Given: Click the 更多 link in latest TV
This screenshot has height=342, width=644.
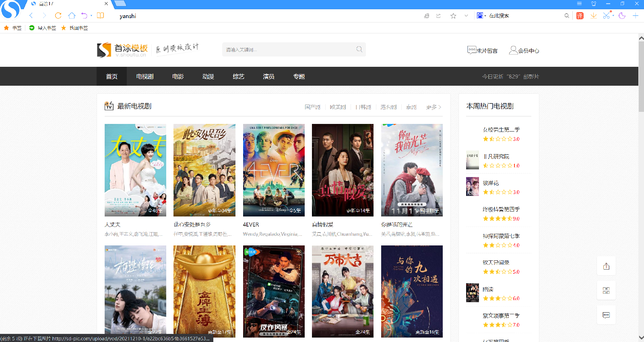Looking at the screenshot, I should pos(433,107).
